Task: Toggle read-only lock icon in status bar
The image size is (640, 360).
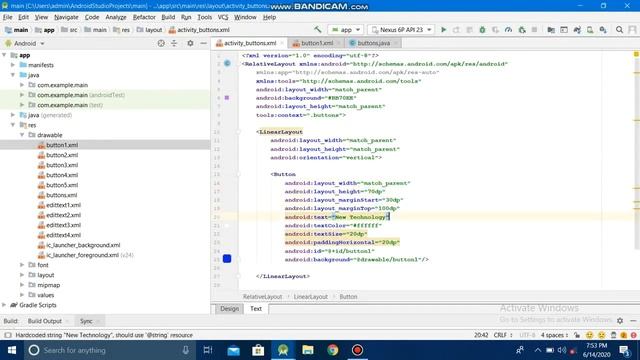Action: [x=577, y=335]
